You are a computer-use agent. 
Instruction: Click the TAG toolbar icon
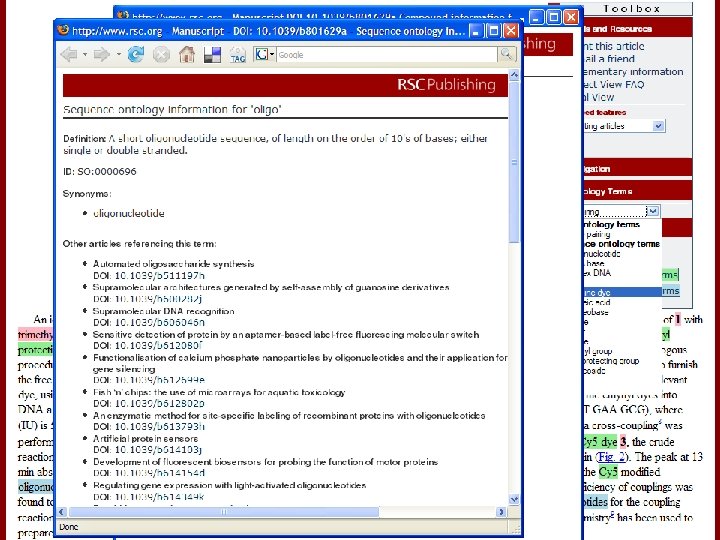[x=238, y=55]
